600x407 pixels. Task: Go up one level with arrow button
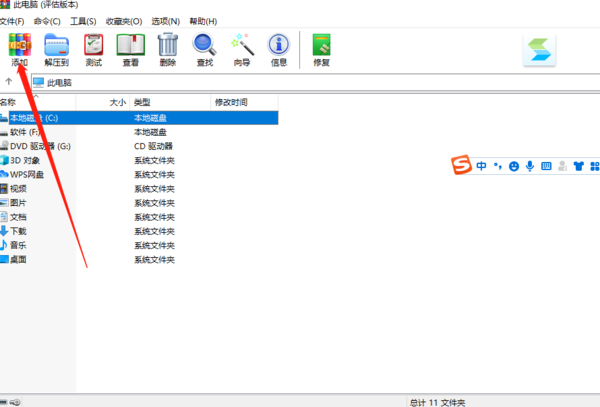(x=9, y=81)
